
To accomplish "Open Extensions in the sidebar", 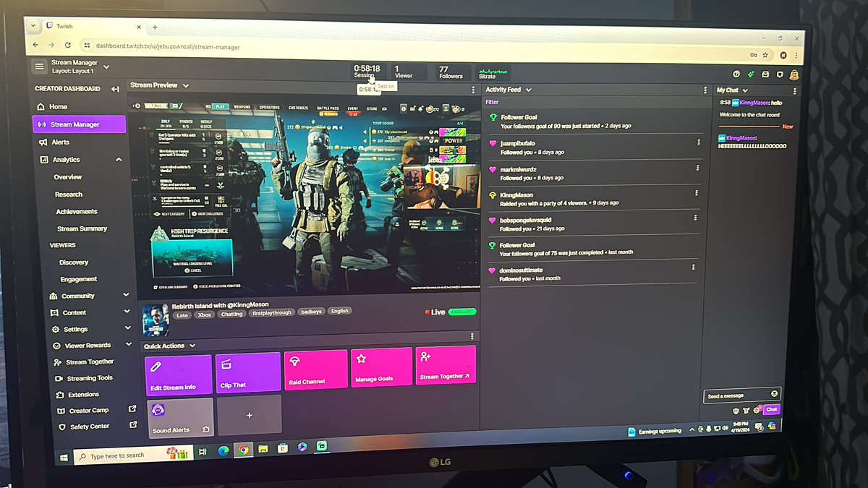I will click(x=78, y=395).
